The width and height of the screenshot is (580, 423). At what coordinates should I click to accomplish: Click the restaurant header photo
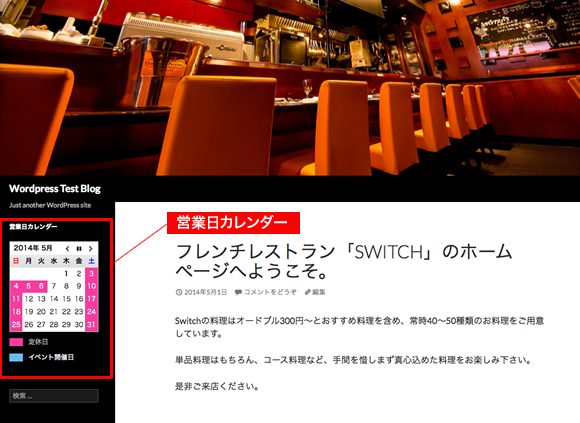click(x=290, y=88)
